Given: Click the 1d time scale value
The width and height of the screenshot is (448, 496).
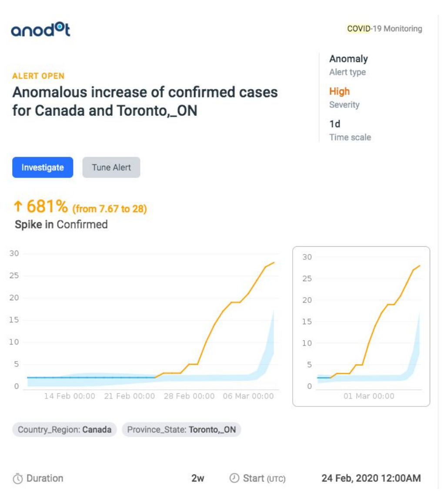Looking at the screenshot, I should pos(334,124).
